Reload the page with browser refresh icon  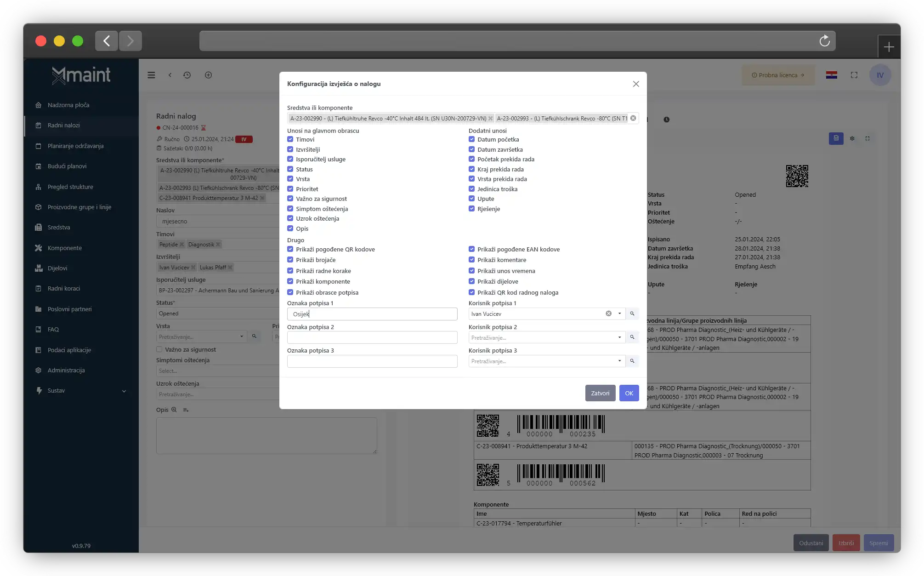pyautogui.click(x=824, y=41)
